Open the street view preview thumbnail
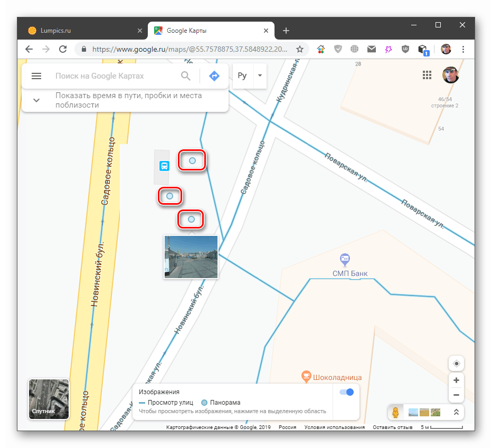Viewport: 492px width, 448px height. [x=191, y=257]
